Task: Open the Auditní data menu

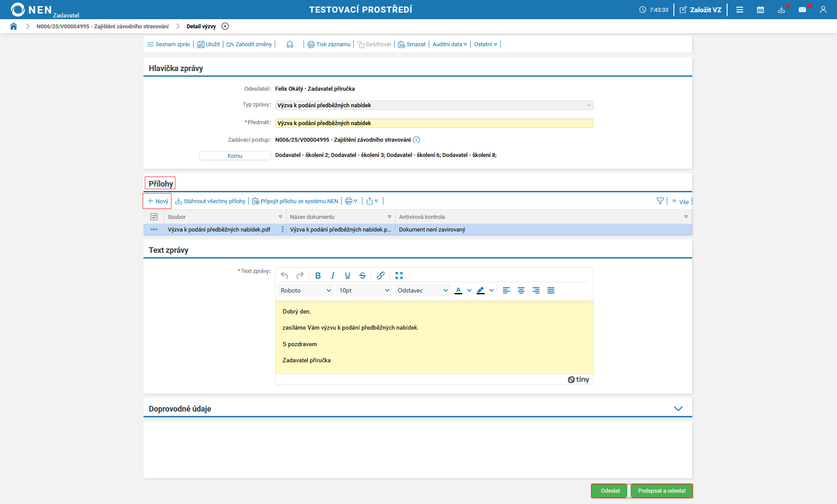Action: 449,44
